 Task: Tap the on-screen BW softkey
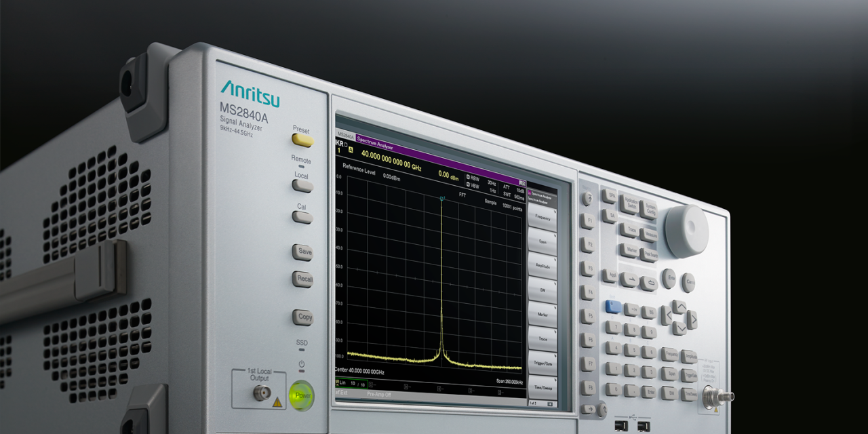point(542,291)
